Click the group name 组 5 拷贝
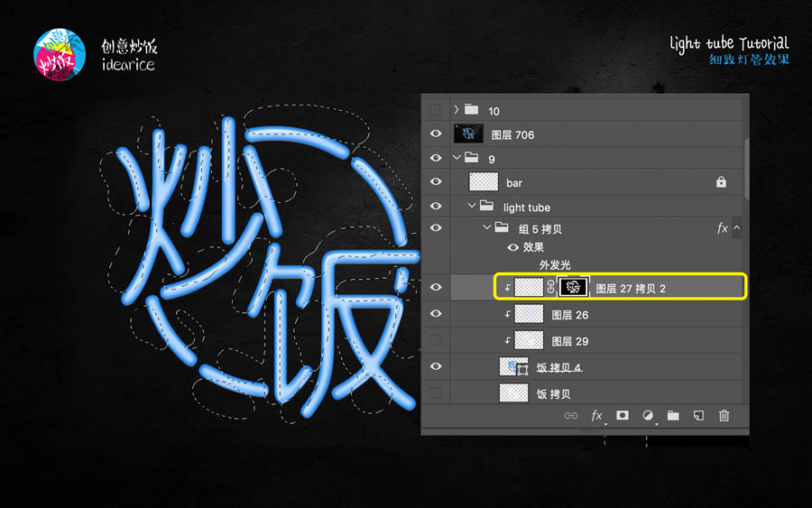 click(x=540, y=229)
